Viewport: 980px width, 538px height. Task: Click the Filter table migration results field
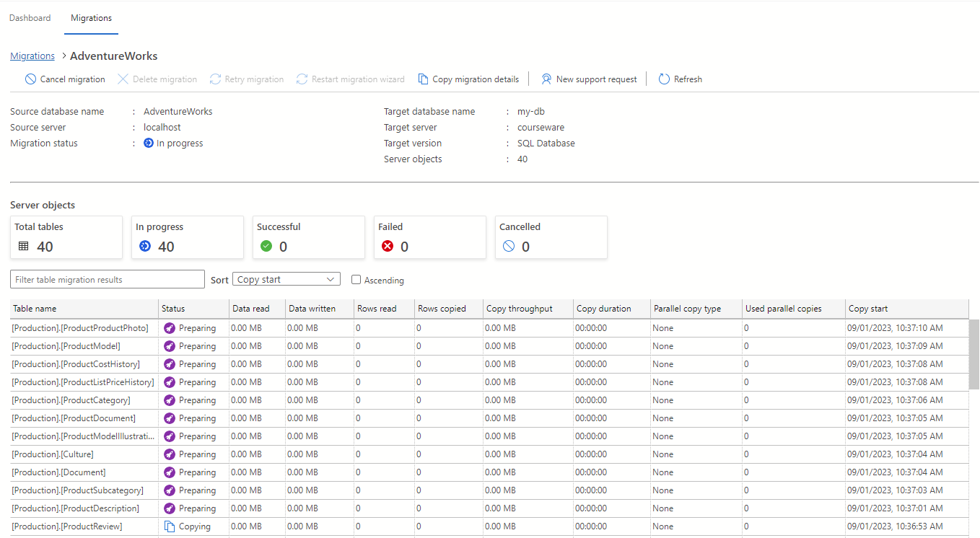107,278
